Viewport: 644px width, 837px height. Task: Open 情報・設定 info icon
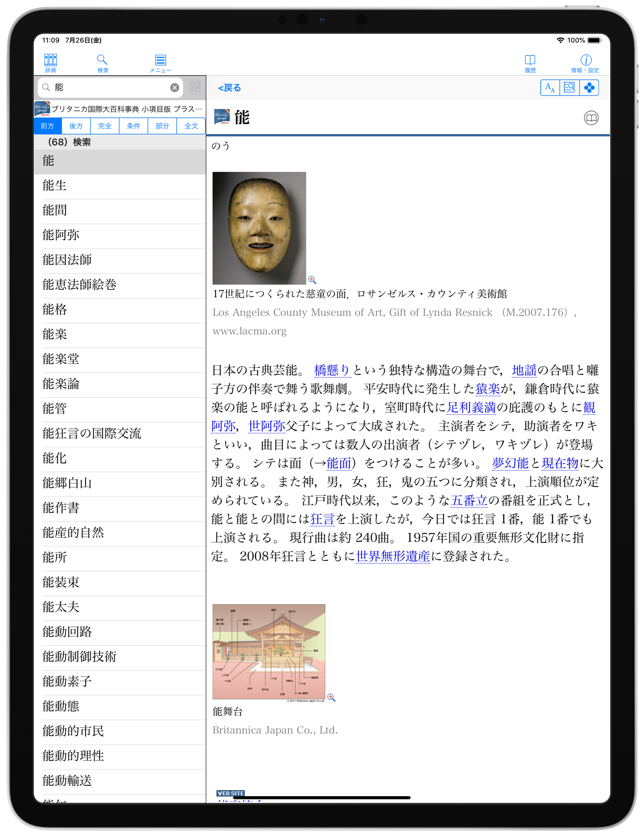pos(586,62)
